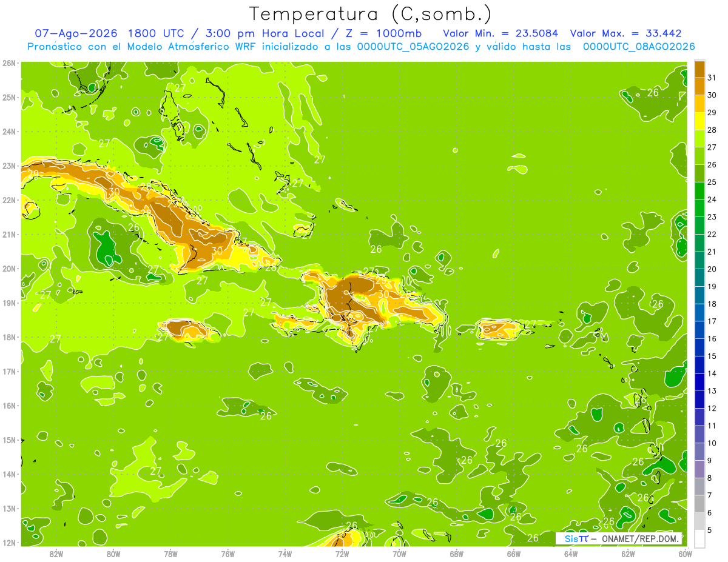This screenshot has height=562, width=728.
Task: Click the "Valor Min. = 23.5084" value
Action: coord(500,33)
